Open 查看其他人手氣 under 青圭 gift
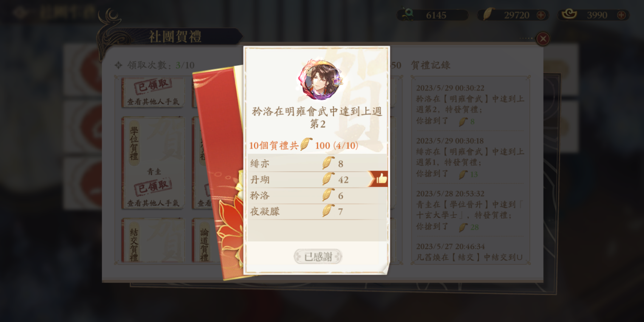The width and height of the screenshot is (644, 322). pyautogui.click(x=153, y=203)
